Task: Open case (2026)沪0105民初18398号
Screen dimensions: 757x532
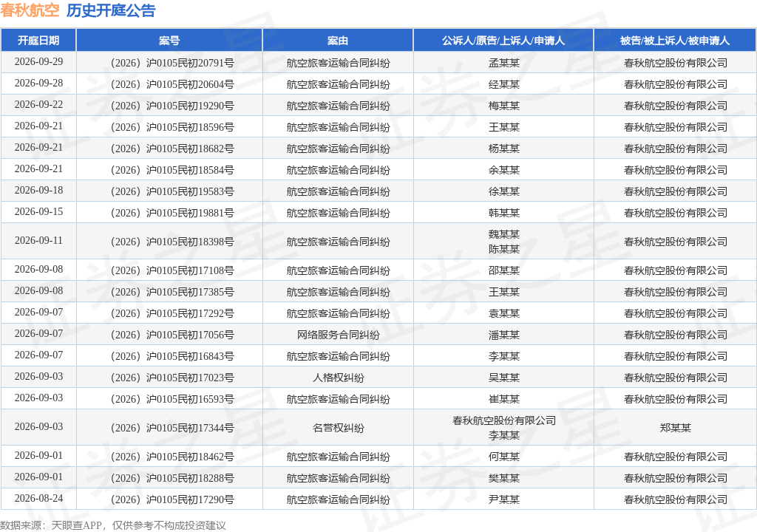Action: pos(172,242)
